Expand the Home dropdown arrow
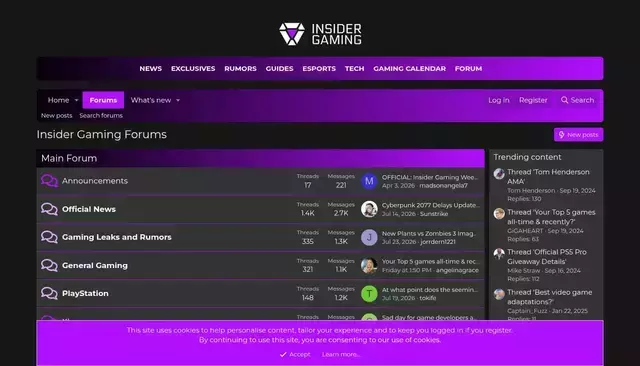This screenshot has height=366, width=640. tap(76, 100)
